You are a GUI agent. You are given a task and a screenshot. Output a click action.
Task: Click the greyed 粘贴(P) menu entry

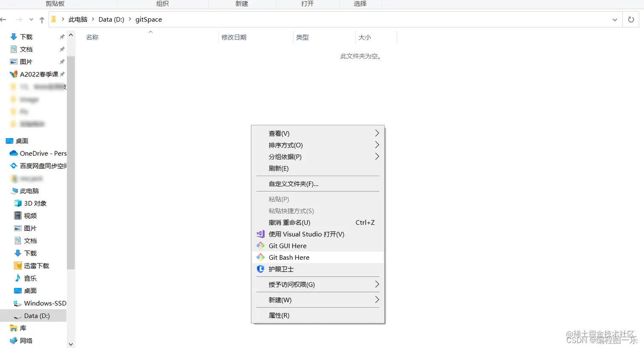pyautogui.click(x=318, y=199)
